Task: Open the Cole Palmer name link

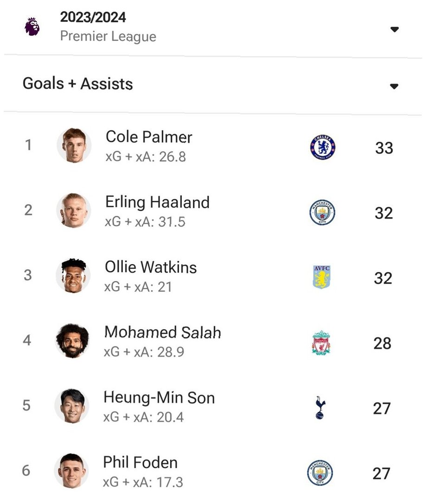Action: [149, 137]
